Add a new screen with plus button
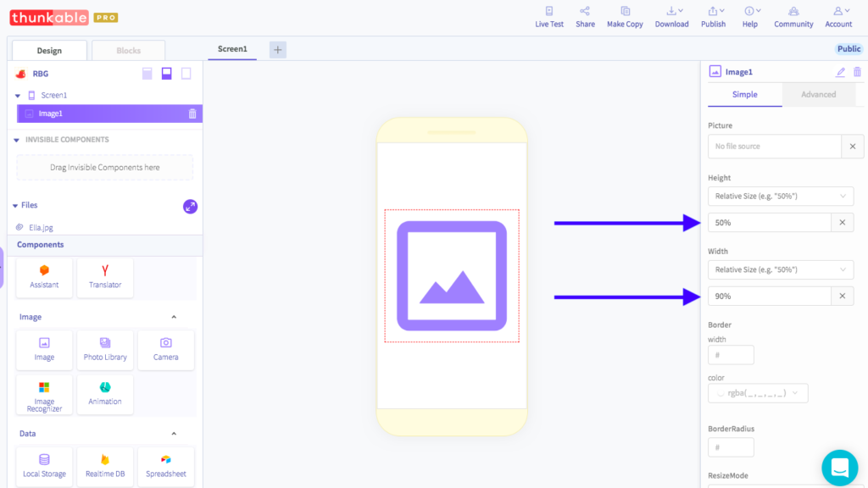 click(278, 50)
